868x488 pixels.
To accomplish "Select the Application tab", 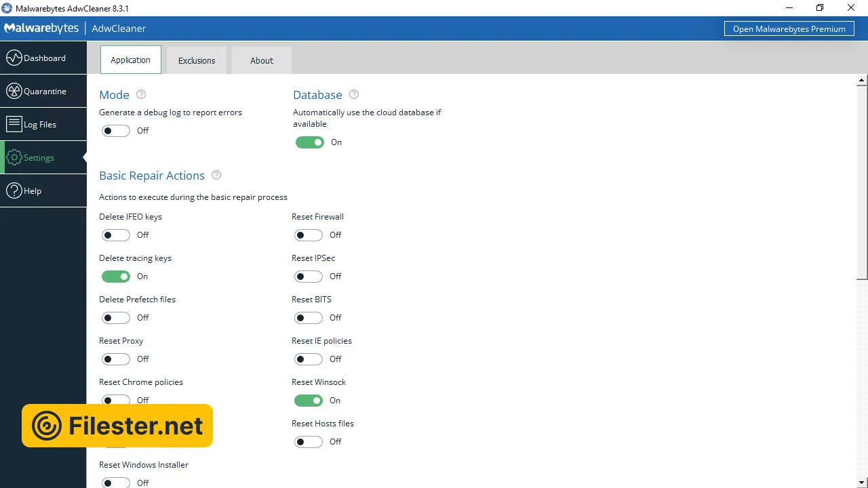I will click(x=131, y=60).
